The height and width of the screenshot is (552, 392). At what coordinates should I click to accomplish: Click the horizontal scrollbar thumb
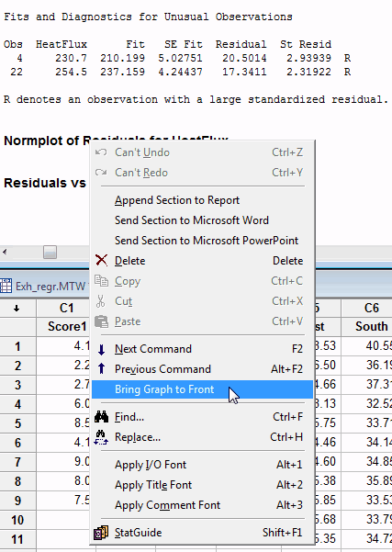point(50,252)
